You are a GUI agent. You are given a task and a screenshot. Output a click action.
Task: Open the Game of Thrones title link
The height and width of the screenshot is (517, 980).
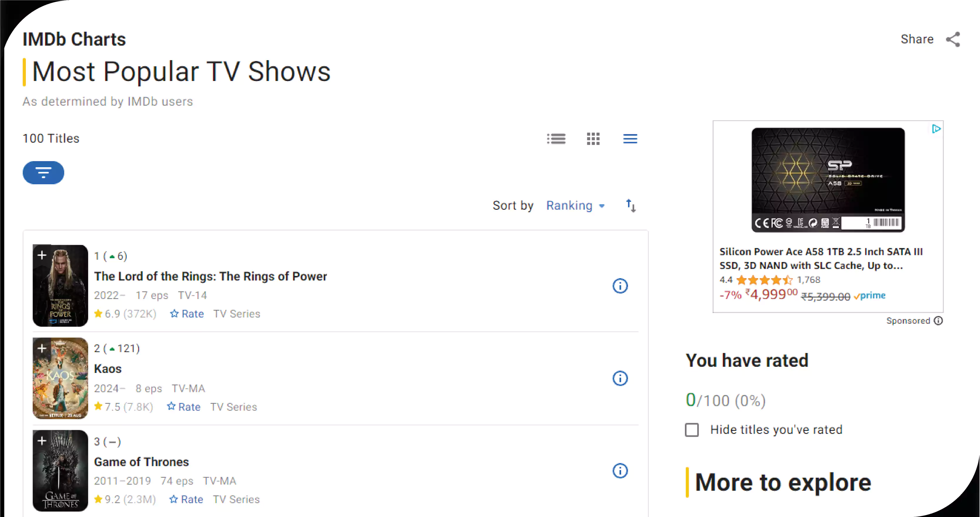tap(141, 462)
